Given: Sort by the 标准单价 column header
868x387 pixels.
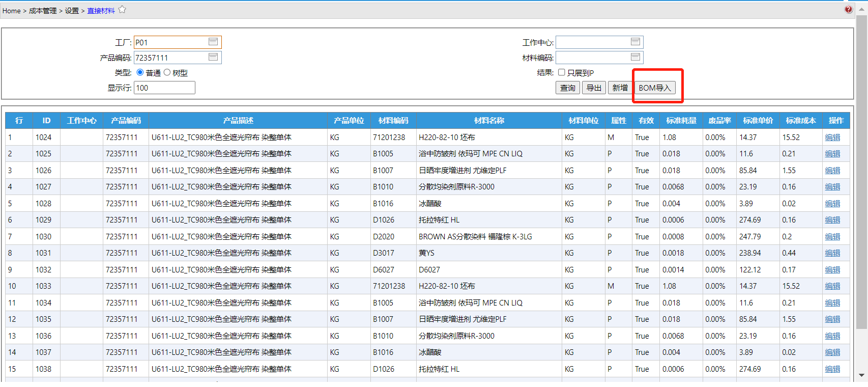Looking at the screenshot, I should click(x=758, y=121).
